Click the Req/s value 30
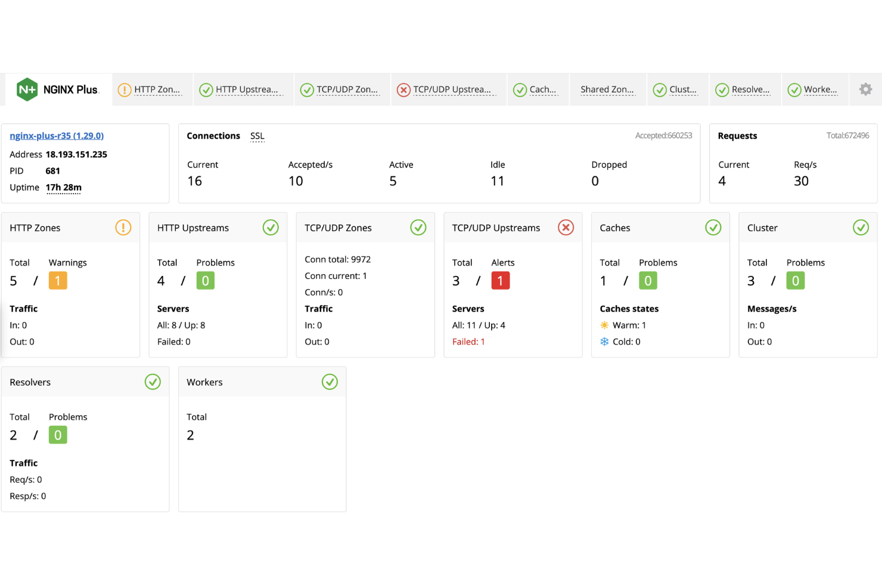The height and width of the screenshot is (588, 882). [x=801, y=181]
